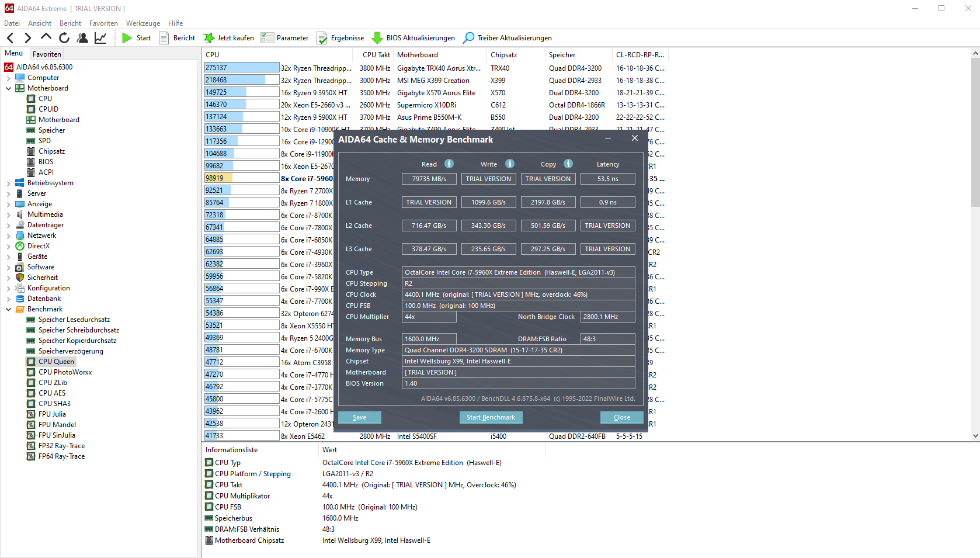Expand the Betriebssystem tree node
The height and width of the screenshot is (558, 980).
tap(8, 183)
